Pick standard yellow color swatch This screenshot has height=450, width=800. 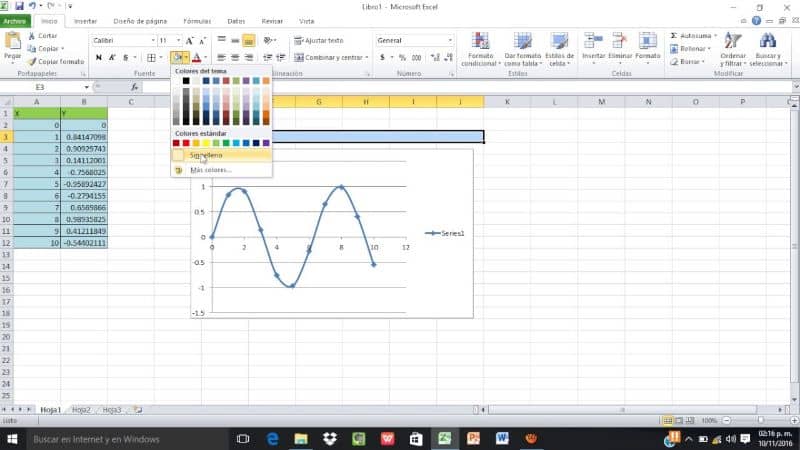[206, 143]
